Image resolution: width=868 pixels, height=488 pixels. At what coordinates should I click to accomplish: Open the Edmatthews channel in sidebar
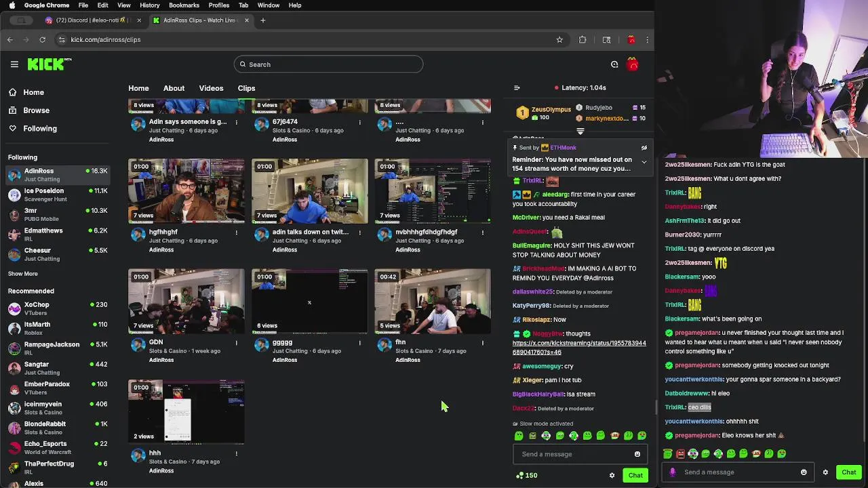click(58, 235)
